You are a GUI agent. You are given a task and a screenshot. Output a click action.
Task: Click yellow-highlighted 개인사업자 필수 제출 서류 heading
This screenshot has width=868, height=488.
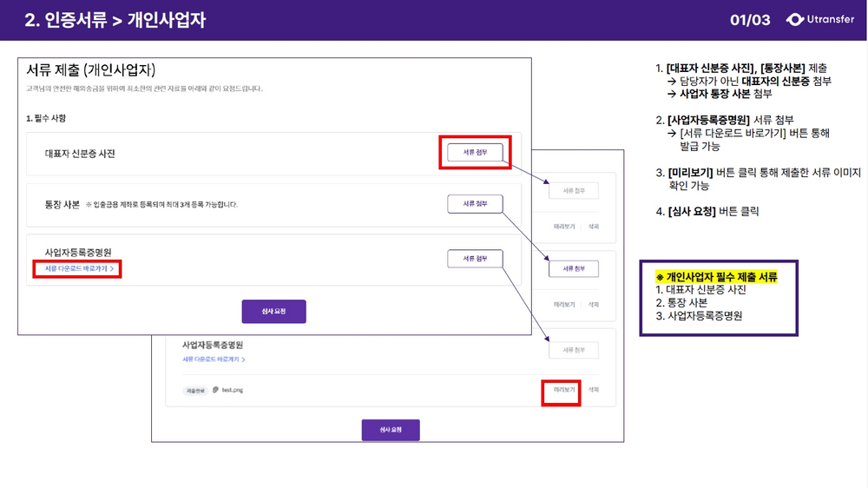pos(716,277)
